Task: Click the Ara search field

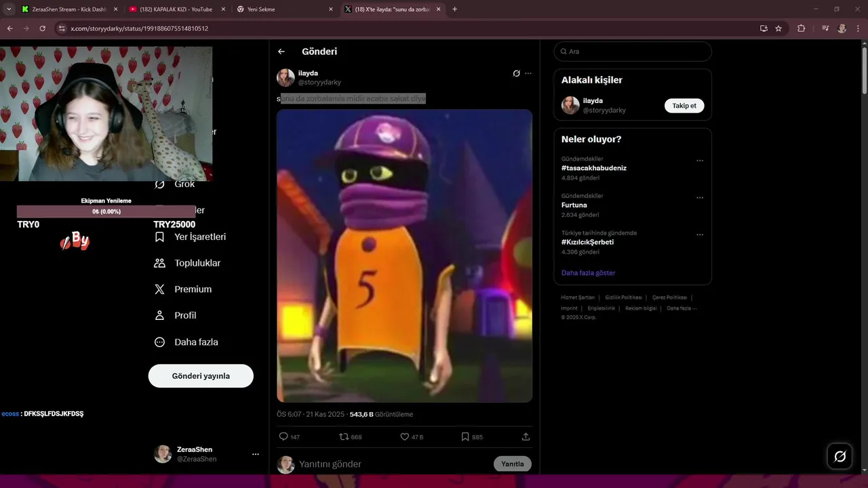Action: 633,52
